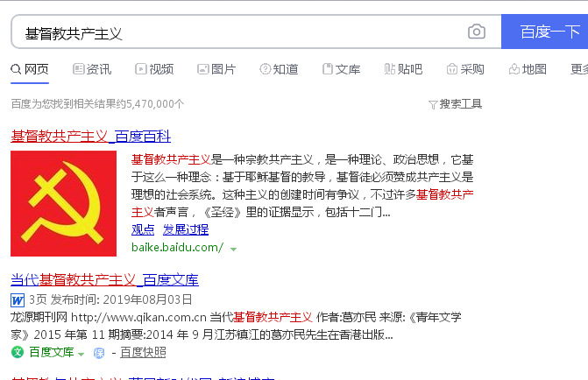This screenshot has width=588, height=380.
Task: Click the snippet text starting 龙源期刊网
Action: pos(236,326)
